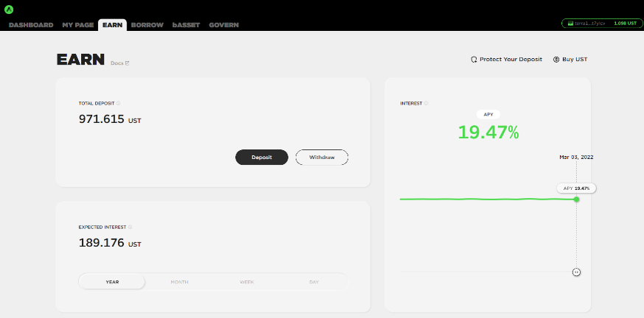Open the Docs link
644x318 pixels.
[120, 63]
